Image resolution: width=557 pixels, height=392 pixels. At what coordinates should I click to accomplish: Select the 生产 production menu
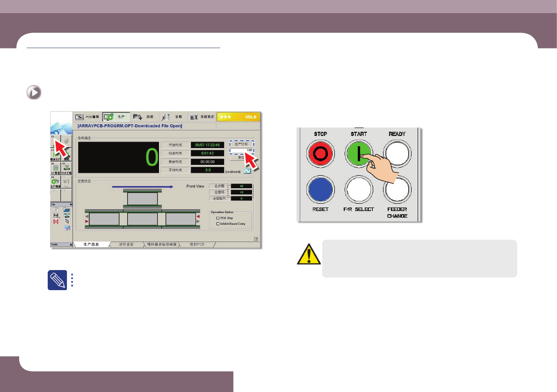click(116, 117)
